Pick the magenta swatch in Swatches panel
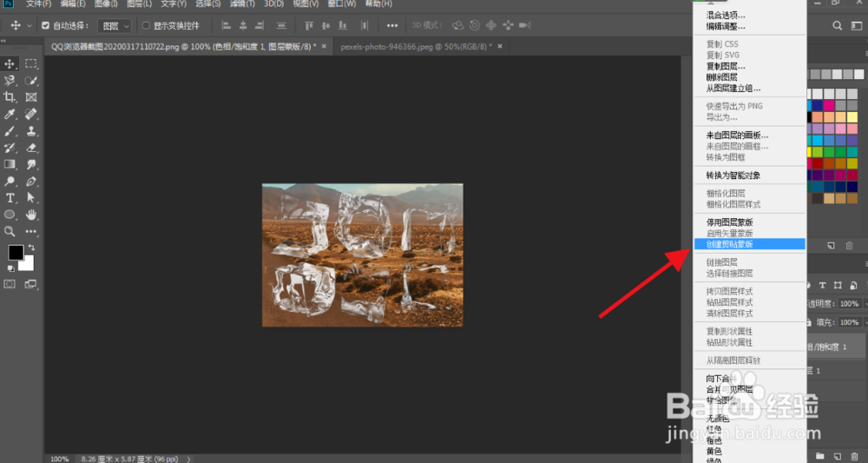 tap(829, 105)
